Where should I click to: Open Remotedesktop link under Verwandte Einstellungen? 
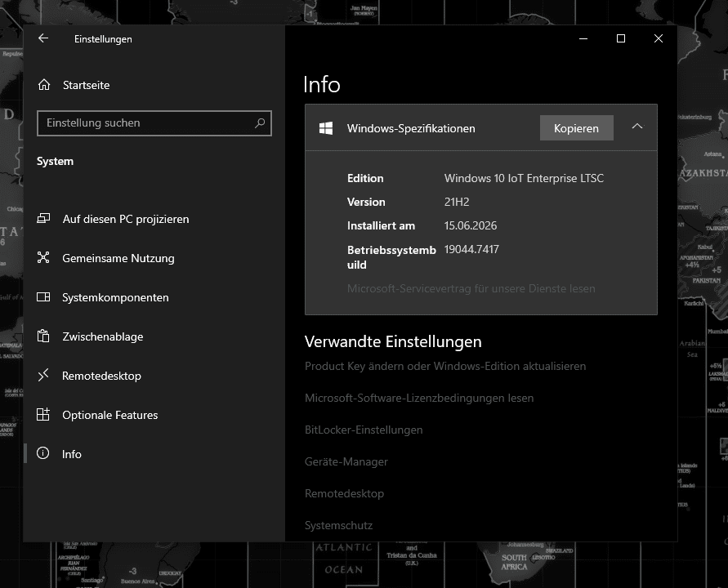344,493
